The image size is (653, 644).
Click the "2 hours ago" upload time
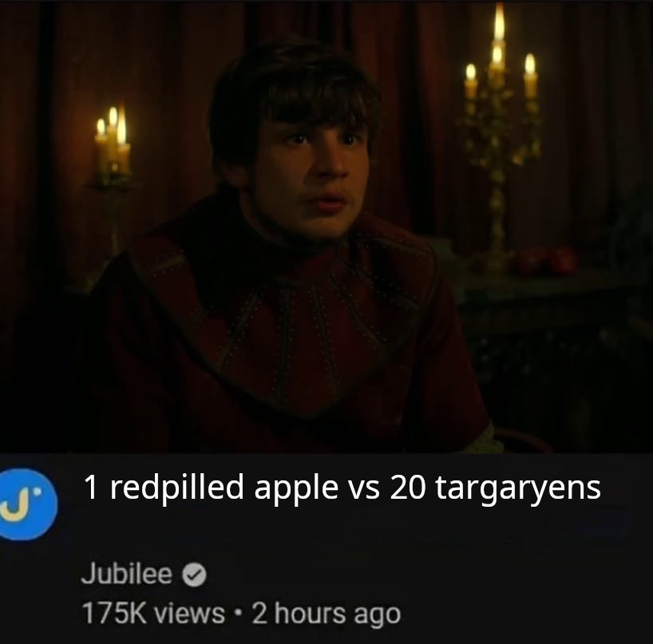pos(326,614)
